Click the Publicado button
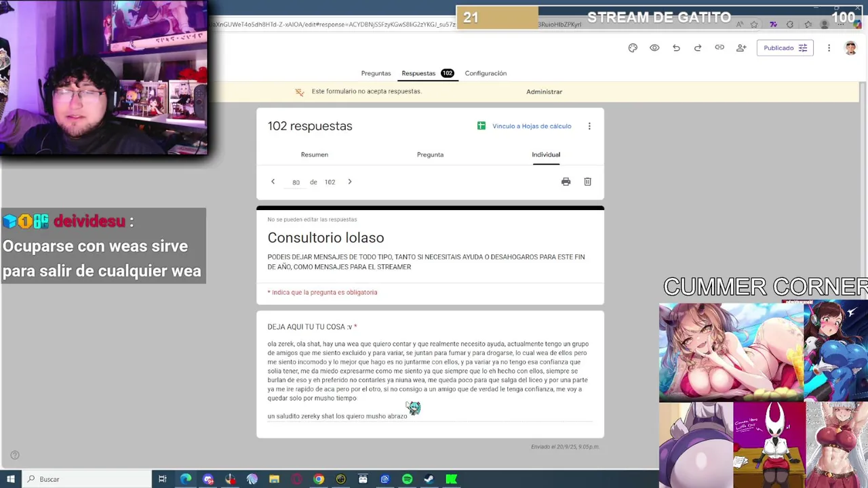Screen dimensions: 868x488 click(x=785, y=48)
